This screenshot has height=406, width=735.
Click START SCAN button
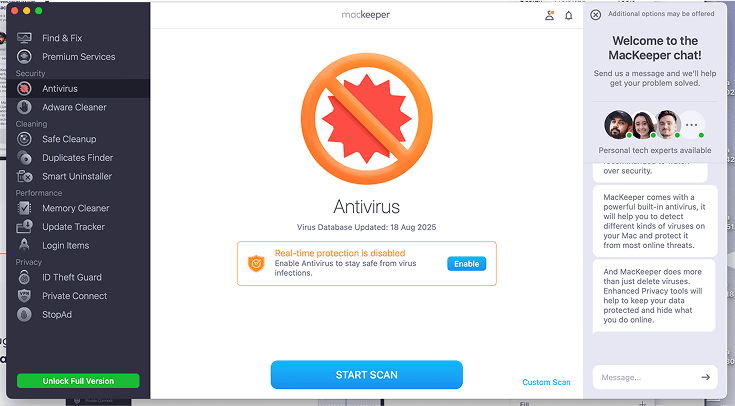[x=367, y=375]
